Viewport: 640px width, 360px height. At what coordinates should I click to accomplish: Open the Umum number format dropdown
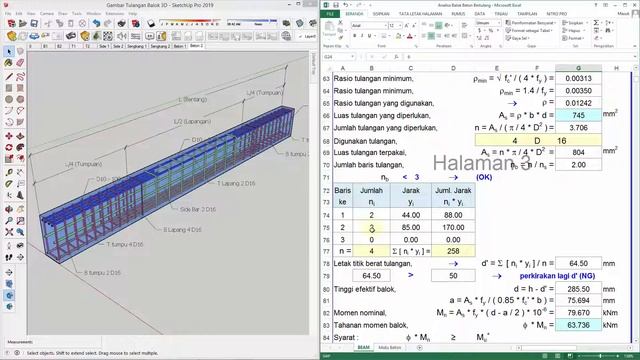(498, 23)
